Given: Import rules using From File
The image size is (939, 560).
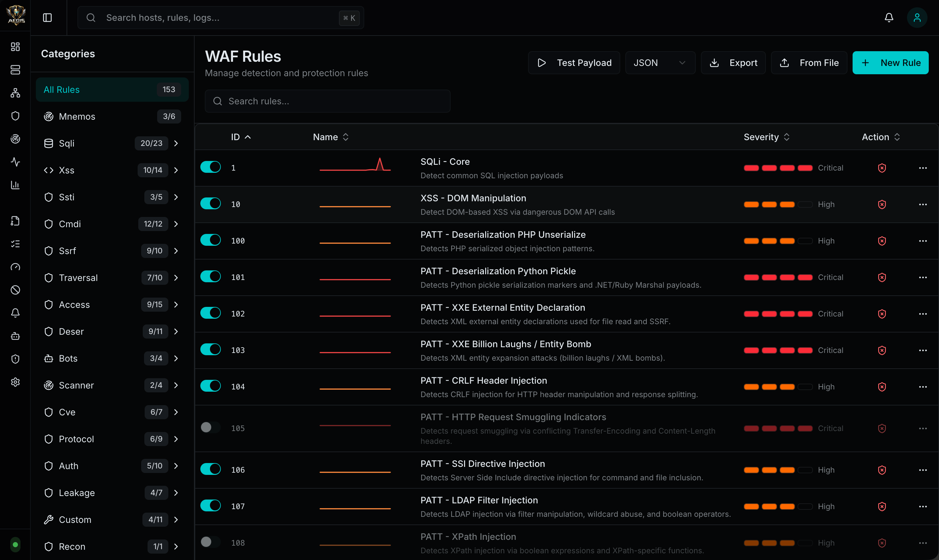Looking at the screenshot, I should tap(809, 63).
